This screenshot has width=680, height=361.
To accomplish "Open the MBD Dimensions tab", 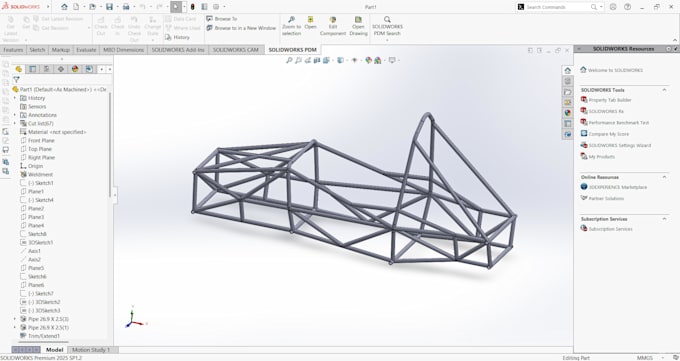I will (124, 50).
